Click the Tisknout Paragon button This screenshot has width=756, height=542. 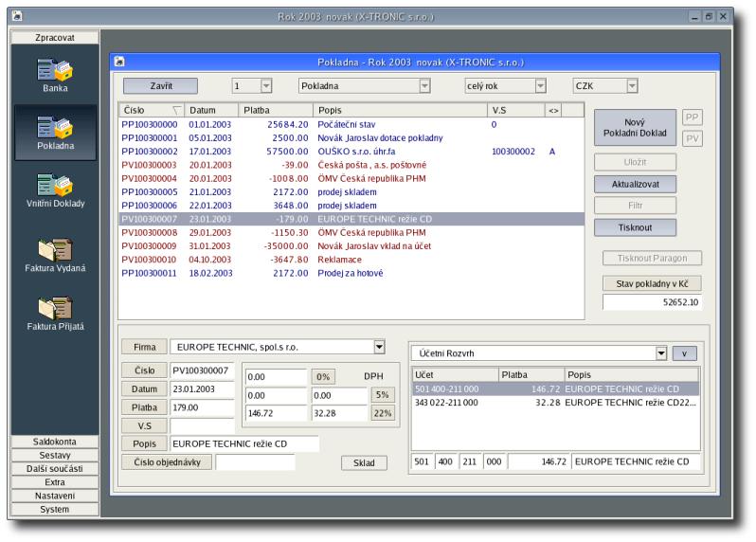(652, 259)
